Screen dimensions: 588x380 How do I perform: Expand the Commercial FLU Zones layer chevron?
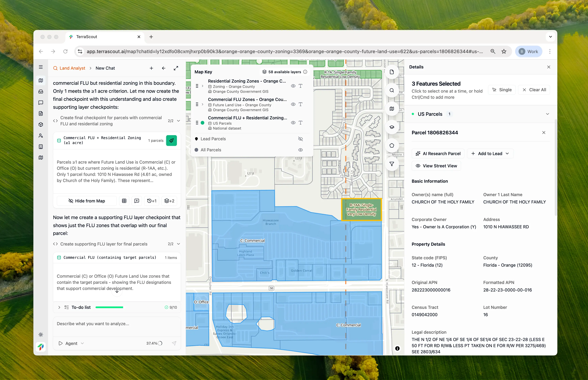coord(203,104)
